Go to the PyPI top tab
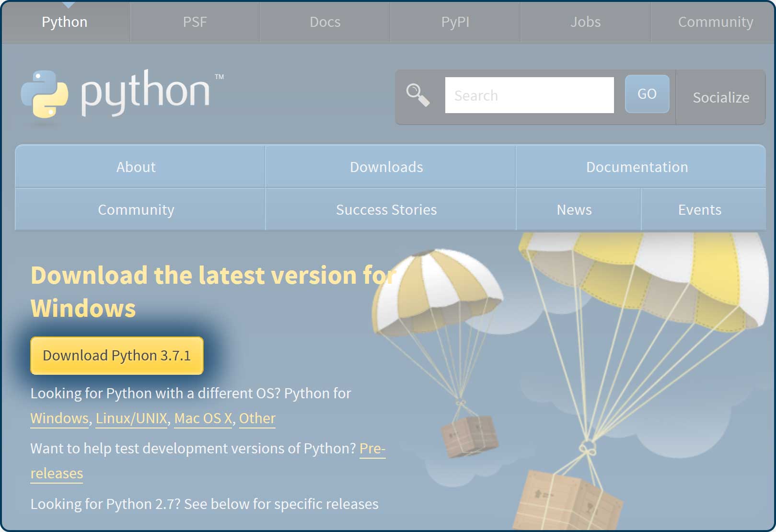This screenshot has height=532, width=776. point(455,22)
